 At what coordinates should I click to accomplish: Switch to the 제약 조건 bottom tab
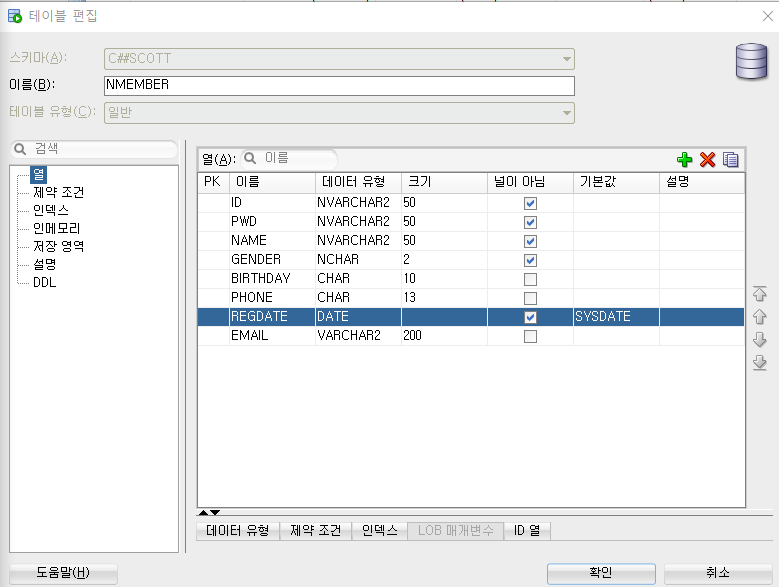(x=315, y=531)
